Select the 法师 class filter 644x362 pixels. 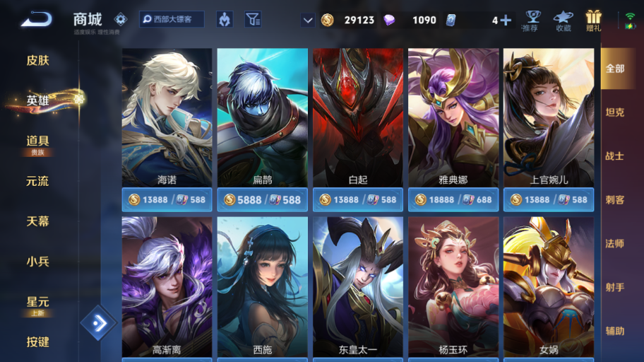(615, 243)
